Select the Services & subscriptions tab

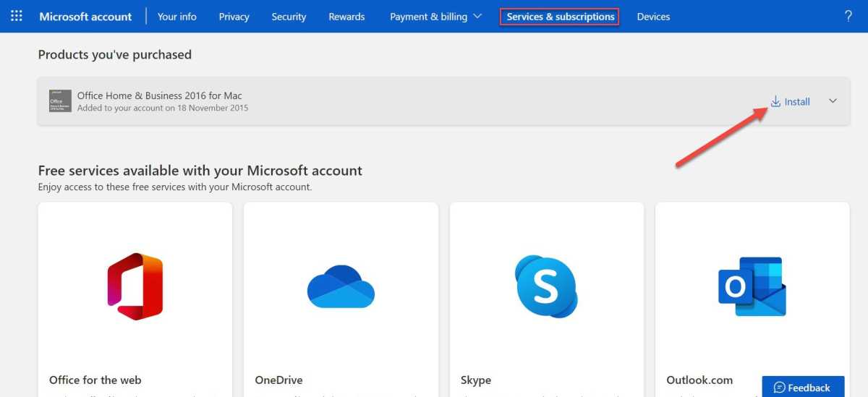[x=560, y=17]
